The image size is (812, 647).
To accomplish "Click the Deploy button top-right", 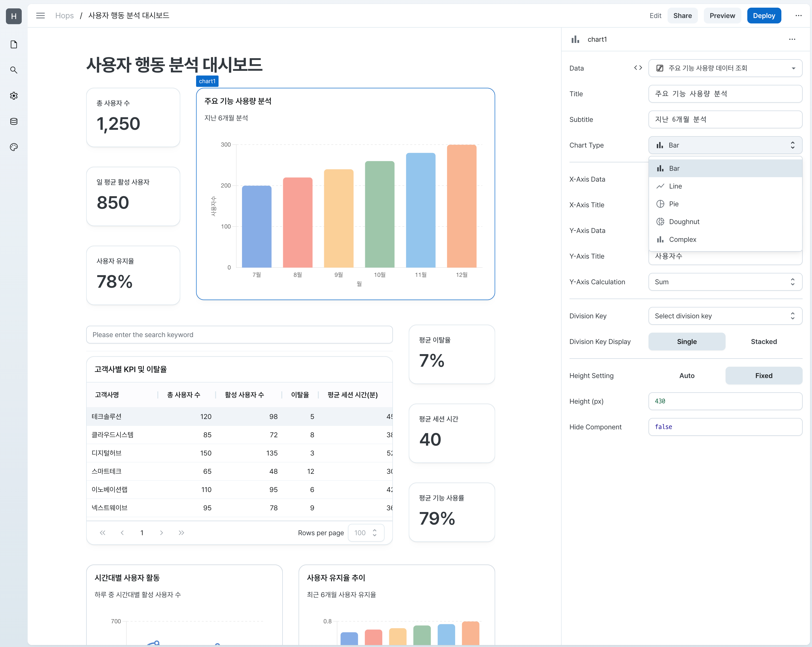I will point(763,16).
